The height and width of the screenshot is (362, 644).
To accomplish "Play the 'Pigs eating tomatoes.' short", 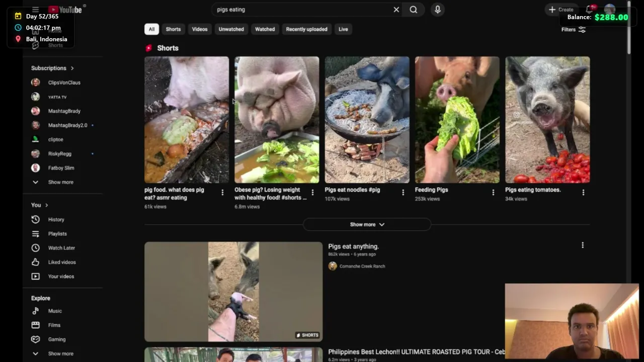I will [547, 120].
